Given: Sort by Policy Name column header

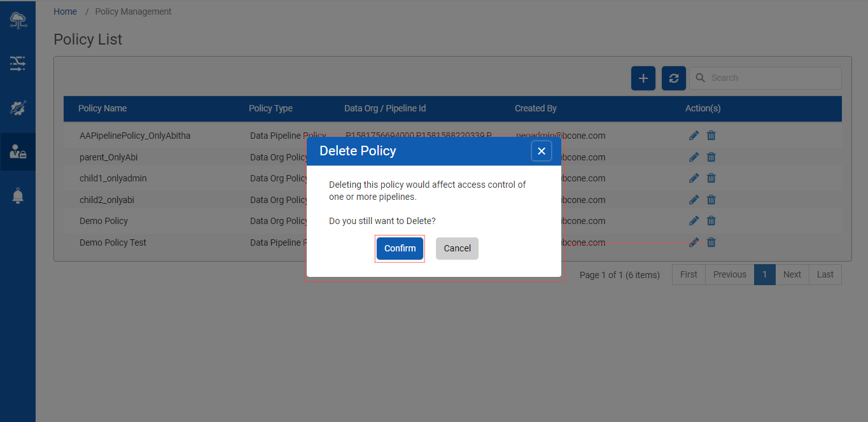Looking at the screenshot, I should coord(102,108).
